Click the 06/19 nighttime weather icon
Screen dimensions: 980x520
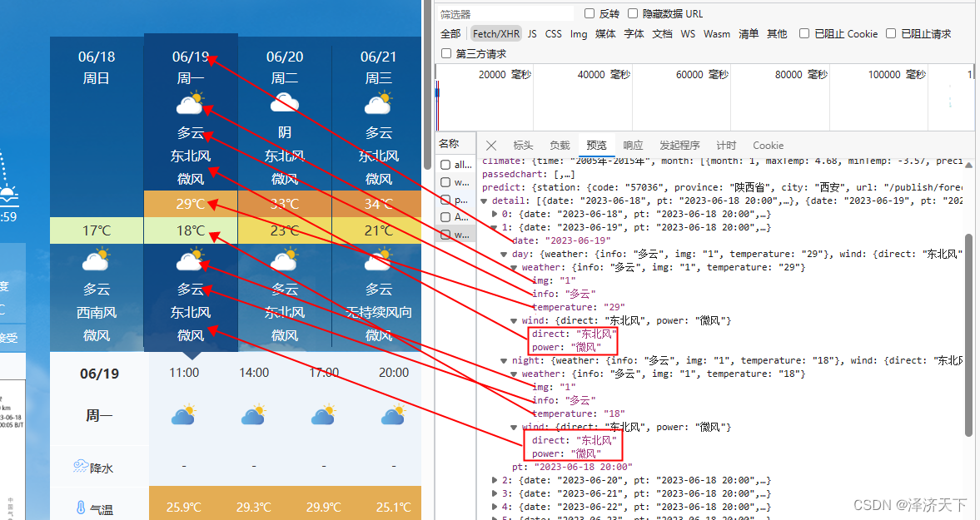190,260
